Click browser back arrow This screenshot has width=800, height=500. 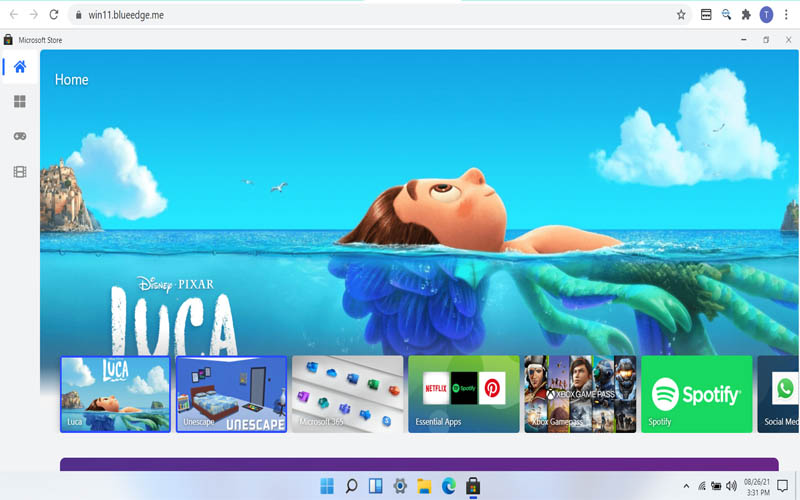coord(14,15)
